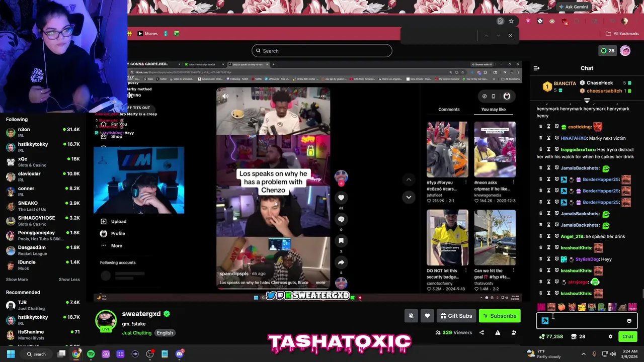Go to previous TikTok video up arrow
Screen dimensions: 644x362
pyautogui.click(x=409, y=179)
